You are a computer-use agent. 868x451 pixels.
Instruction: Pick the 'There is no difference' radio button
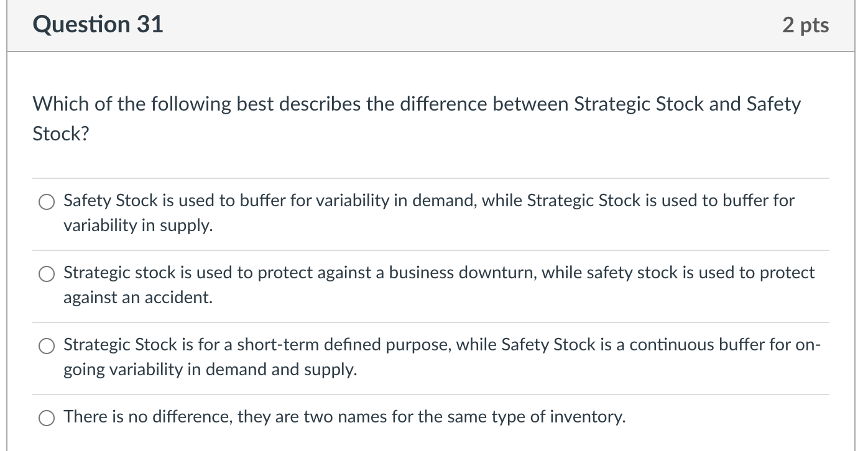(x=47, y=417)
